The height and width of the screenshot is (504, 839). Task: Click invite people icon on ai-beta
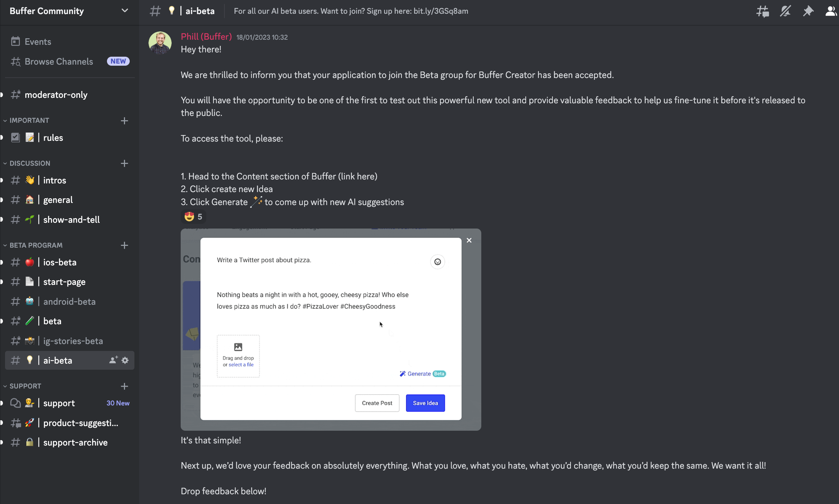tap(113, 360)
